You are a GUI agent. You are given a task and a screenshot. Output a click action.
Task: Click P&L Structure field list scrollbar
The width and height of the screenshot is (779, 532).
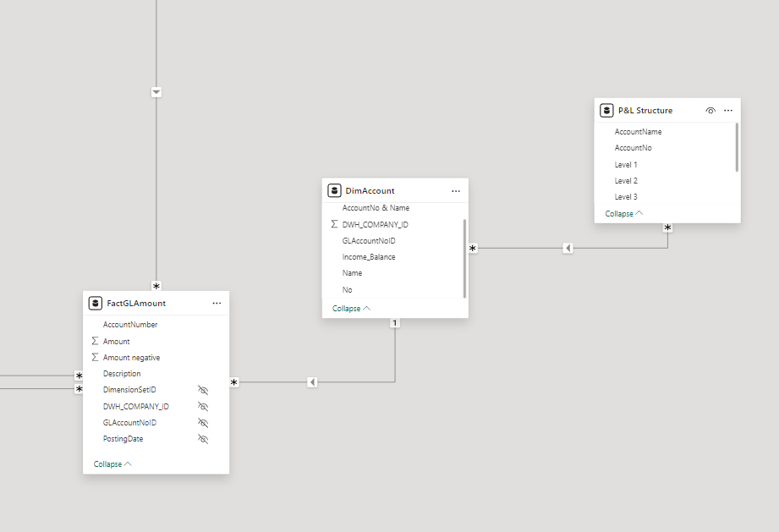pyautogui.click(x=737, y=147)
